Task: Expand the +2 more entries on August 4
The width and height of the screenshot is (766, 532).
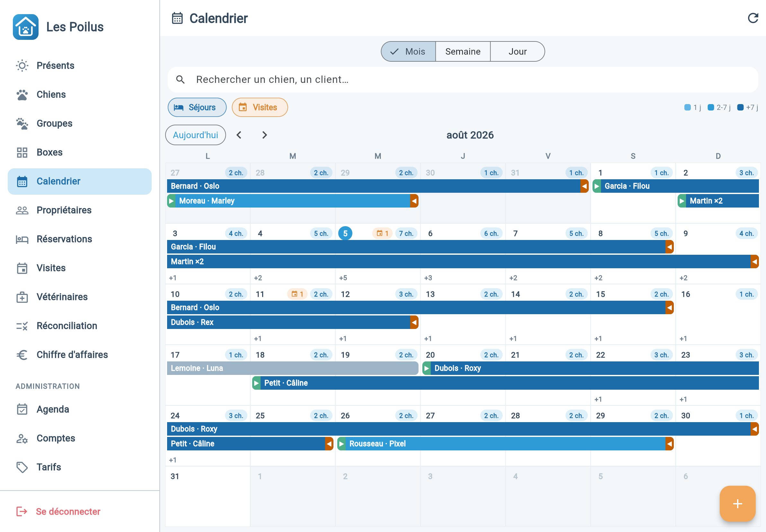Action: 258,278
